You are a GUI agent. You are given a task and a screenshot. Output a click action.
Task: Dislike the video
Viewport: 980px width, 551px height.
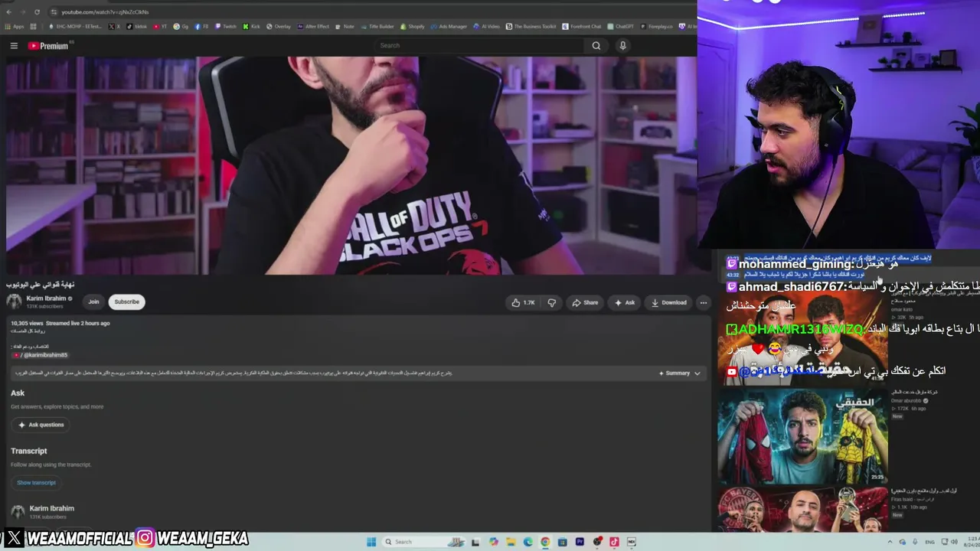(x=551, y=302)
